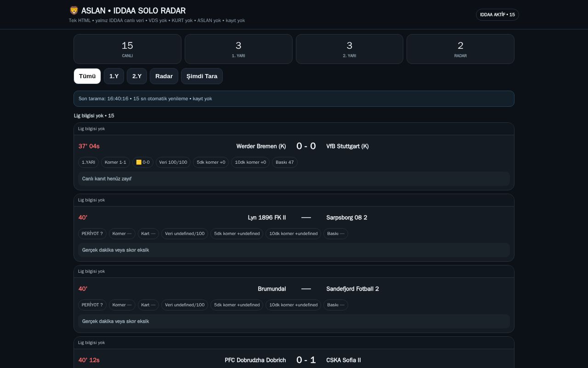Screen dimensions: 588x368
Task: Click the 10dk korner +0 chip
Action: 250,162
